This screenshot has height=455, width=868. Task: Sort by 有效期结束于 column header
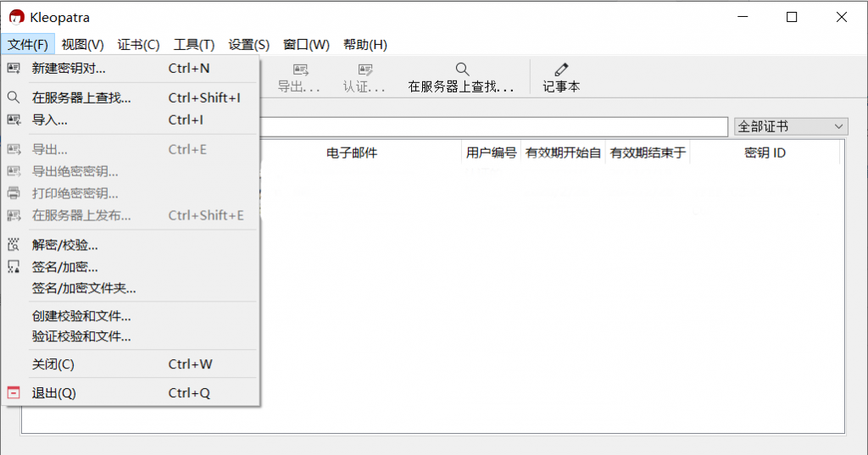648,153
